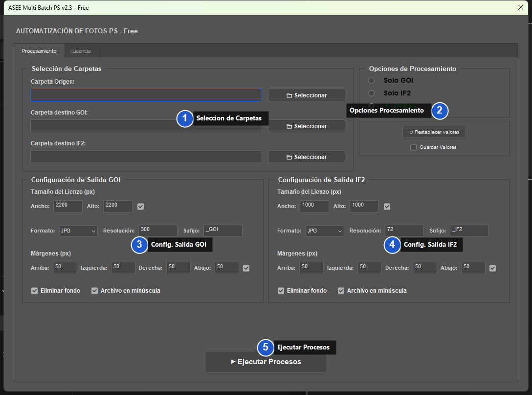The width and height of the screenshot is (532, 395).
Task: Click the Carpeta destino IF2 path field
Action: click(146, 157)
